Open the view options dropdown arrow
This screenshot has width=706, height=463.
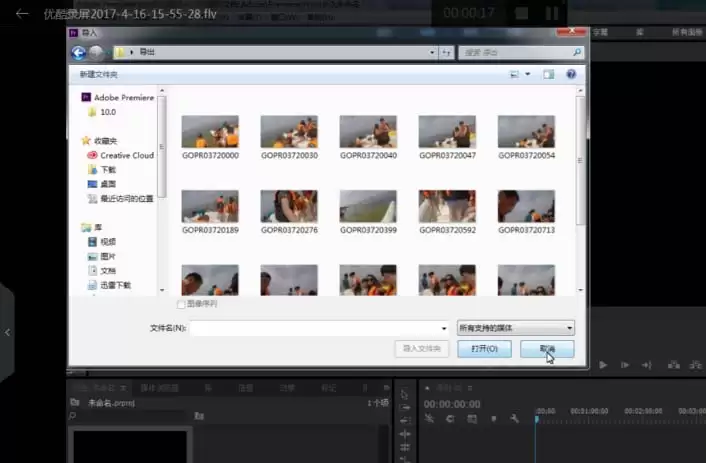coord(528,74)
